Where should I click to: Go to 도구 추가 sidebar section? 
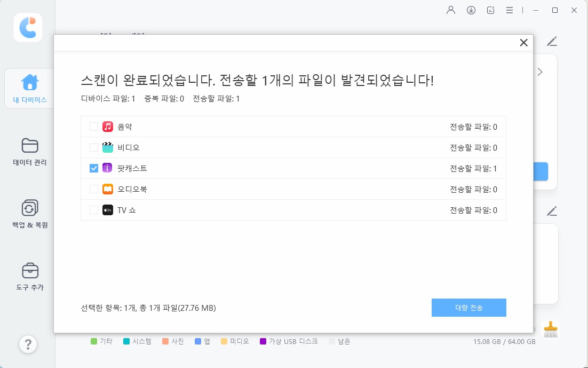click(30, 277)
